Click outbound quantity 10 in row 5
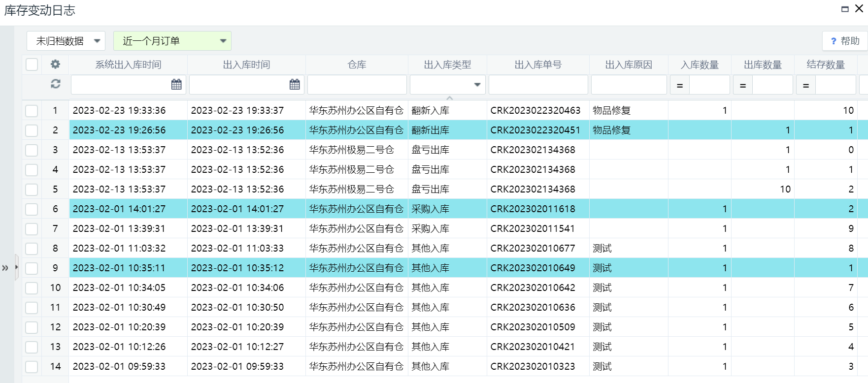 coord(785,189)
